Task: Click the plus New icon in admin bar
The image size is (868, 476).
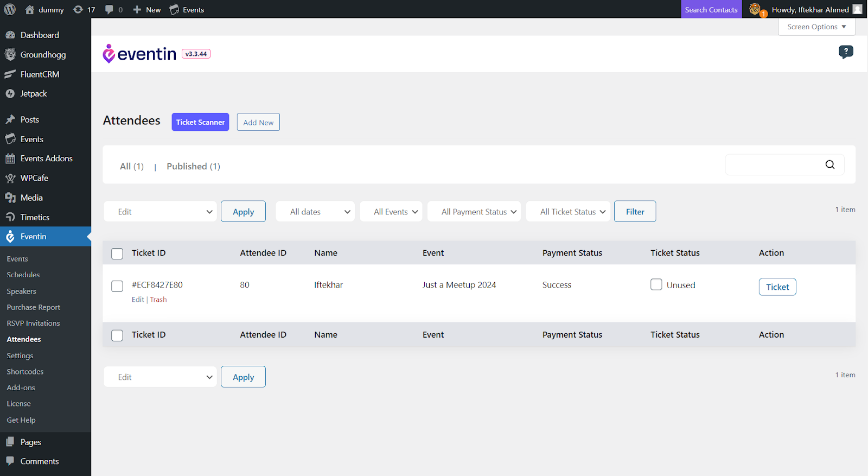Action: (x=137, y=10)
